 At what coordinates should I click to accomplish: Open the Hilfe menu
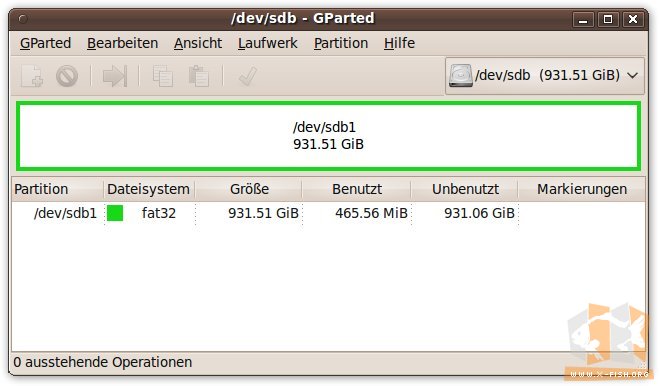tap(399, 43)
